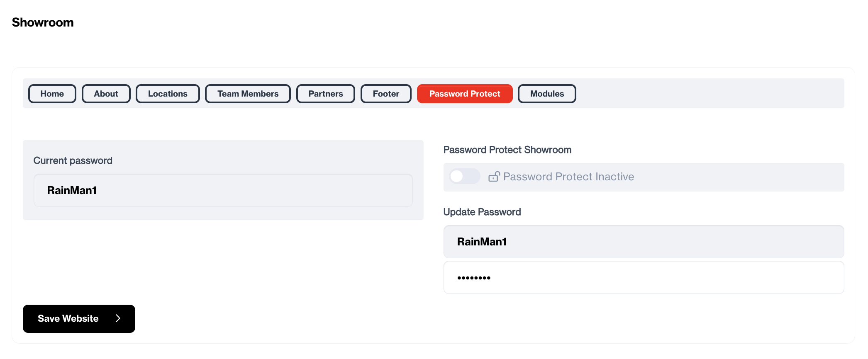Click the Current password field showing RainMan1
The height and width of the screenshot is (359, 868).
[223, 190]
